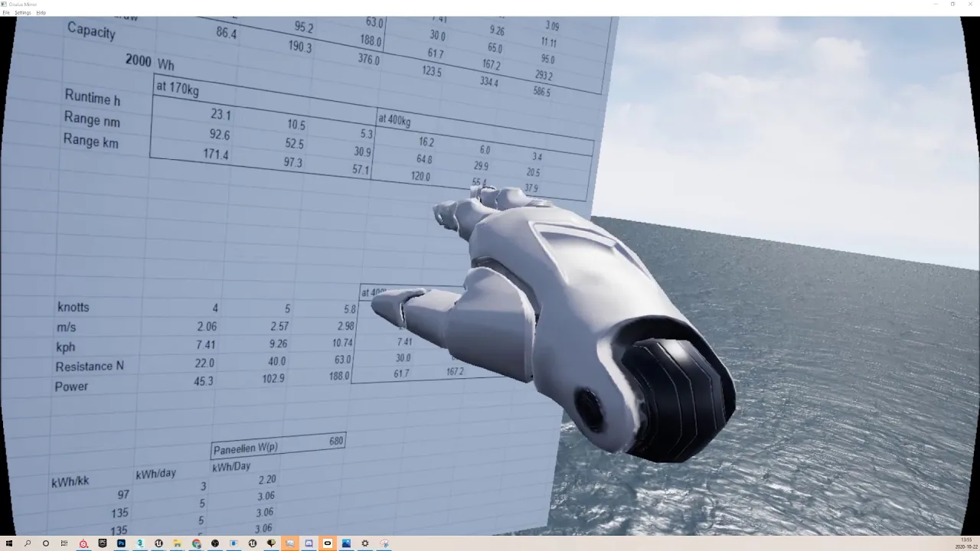Screen dimensions: 980x551
Task: Open the Help menu
Action: (x=41, y=12)
